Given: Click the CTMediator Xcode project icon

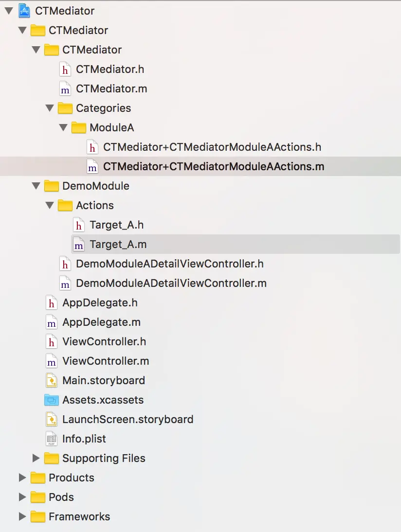Looking at the screenshot, I should tap(24, 11).
